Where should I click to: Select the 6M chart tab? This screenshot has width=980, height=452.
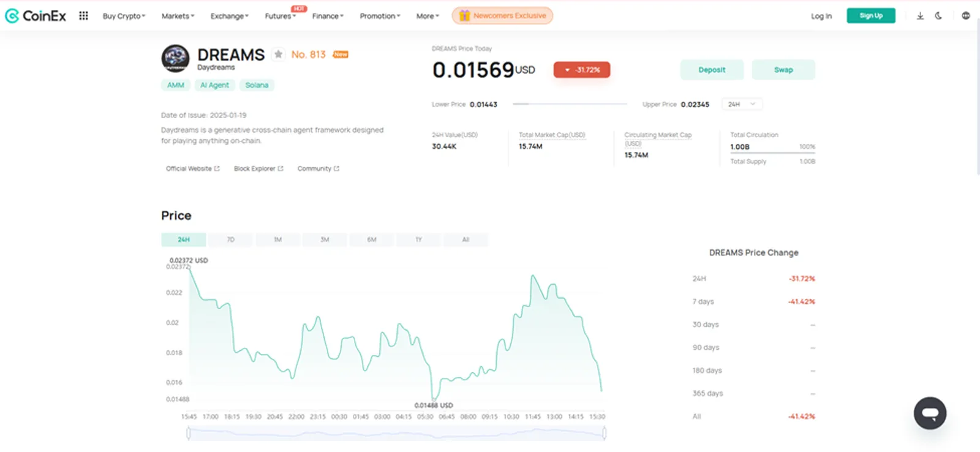[372, 239]
